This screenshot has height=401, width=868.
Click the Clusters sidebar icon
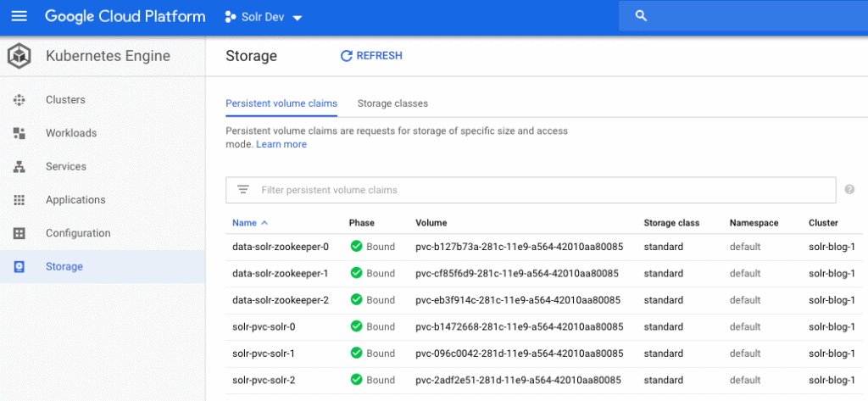click(x=19, y=100)
